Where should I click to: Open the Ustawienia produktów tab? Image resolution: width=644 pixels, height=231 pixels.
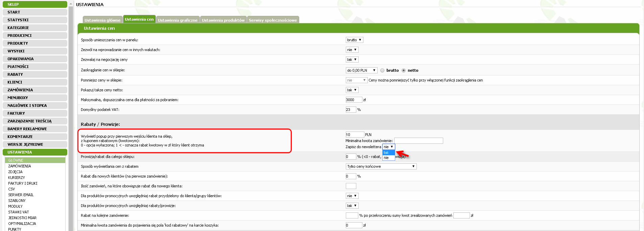pyautogui.click(x=223, y=20)
